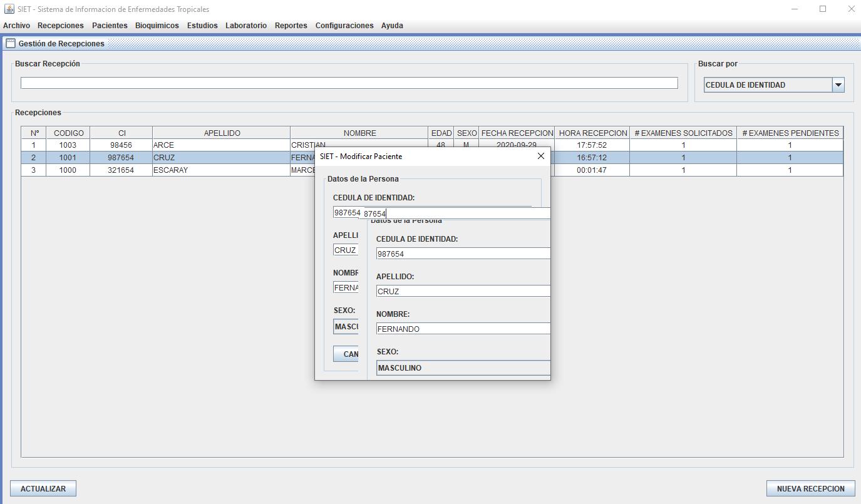Select the ARCE surname cell

tap(222, 145)
